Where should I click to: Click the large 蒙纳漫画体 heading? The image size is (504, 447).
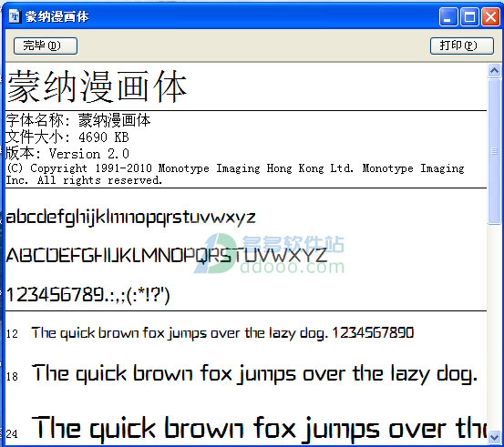98,87
